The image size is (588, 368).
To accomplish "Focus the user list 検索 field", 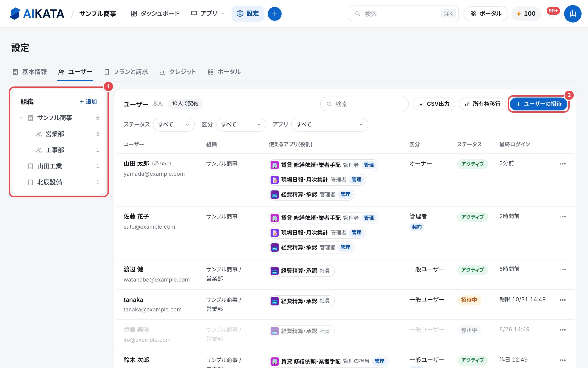I will pyautogui.click(x=364, y=104).
